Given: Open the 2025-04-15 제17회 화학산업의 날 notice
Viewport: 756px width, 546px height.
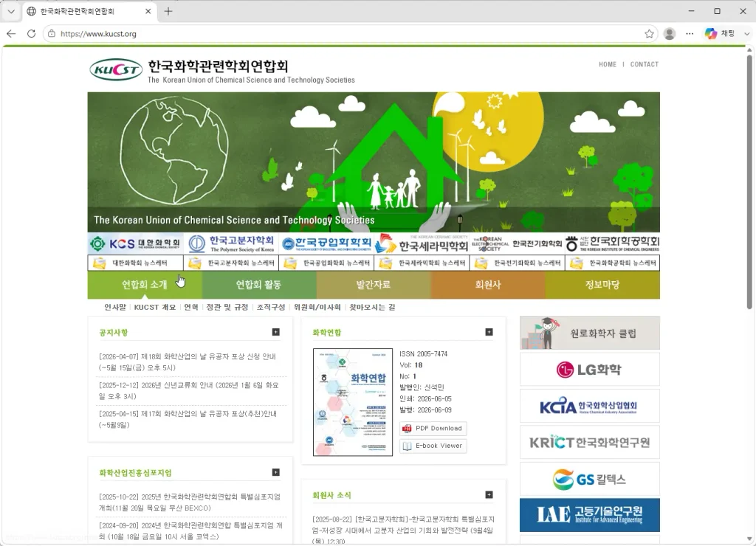Looking at the screenshot, I should pyautogui.click(x=188, y=419).
